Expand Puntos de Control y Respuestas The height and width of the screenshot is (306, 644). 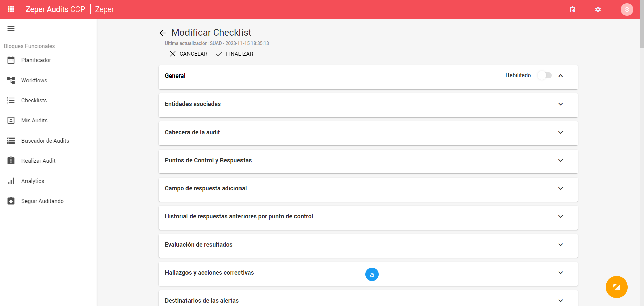368,160
